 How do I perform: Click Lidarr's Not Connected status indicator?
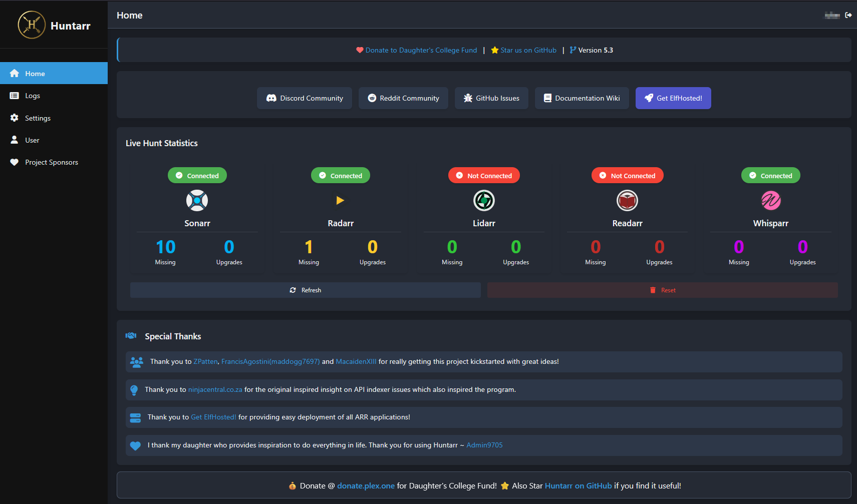pos(483,175)
